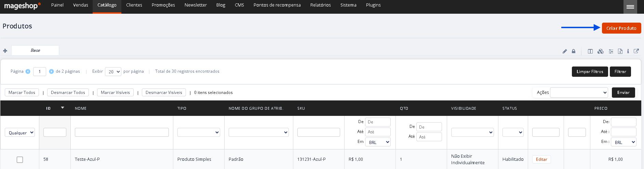Select the Base grid view tab
644x169 pixels.
tap(35, 50)
